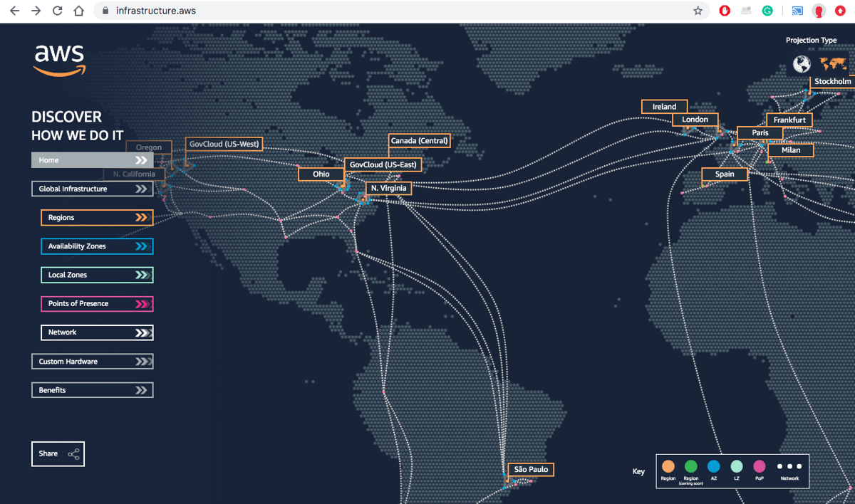Click the N. Virginia region label
This screenshot has height=504, width=855.
(388, 189)
